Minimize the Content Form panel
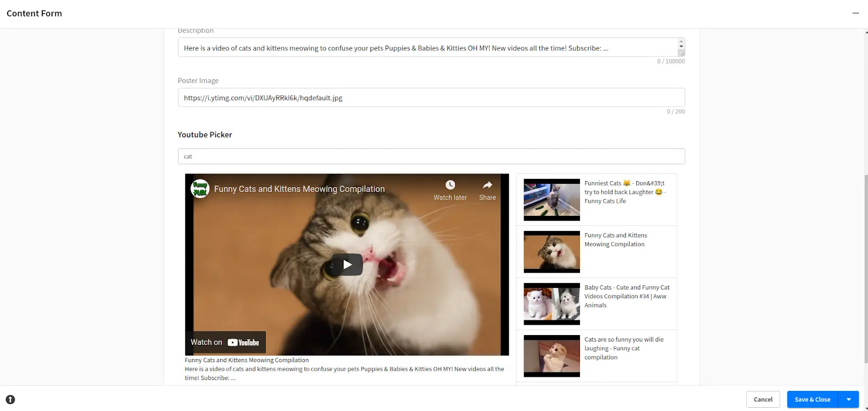 point(856,13)
